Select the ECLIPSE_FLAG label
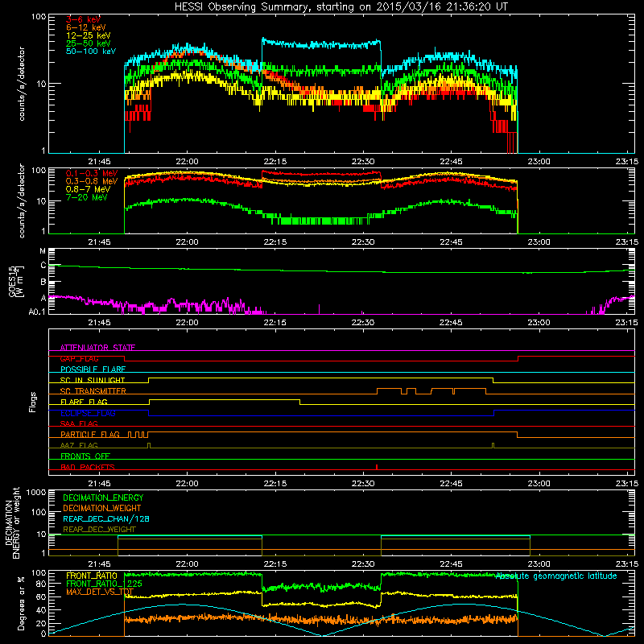The image size is (644, 644). pyautogui.click(x=88, y=413)
